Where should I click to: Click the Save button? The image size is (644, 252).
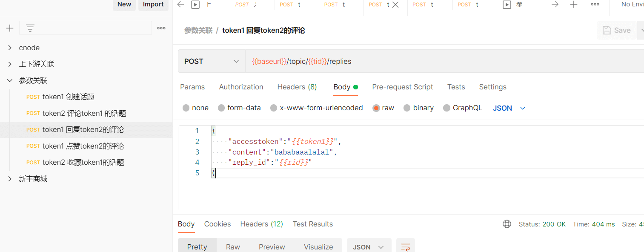pyautogui.click(x=616, y=30)
